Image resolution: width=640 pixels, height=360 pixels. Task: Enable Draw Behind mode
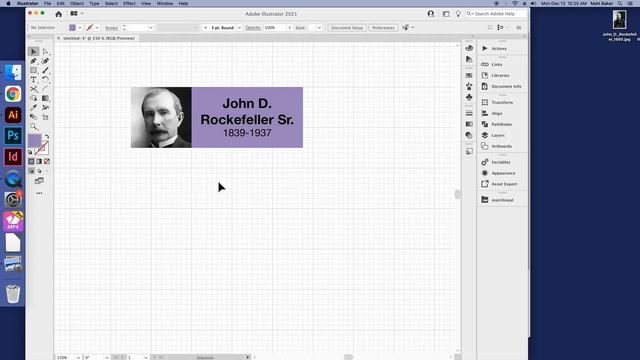[39, 171]
